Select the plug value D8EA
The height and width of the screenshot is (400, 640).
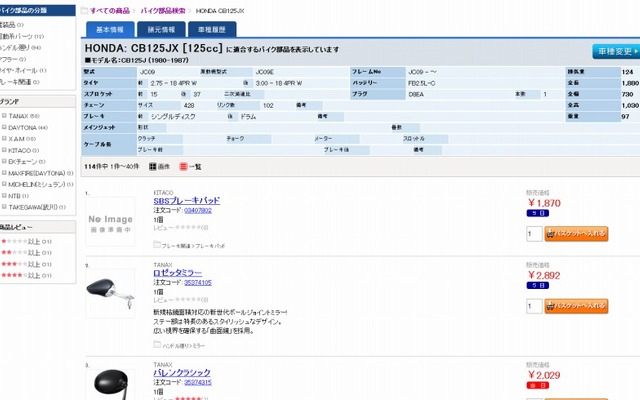coord(416,94)
